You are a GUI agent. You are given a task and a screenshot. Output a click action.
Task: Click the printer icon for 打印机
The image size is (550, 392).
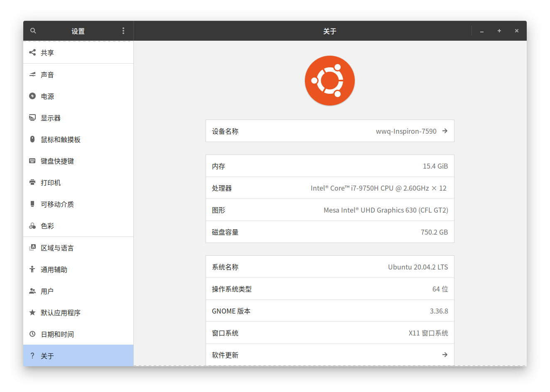(x=32, y=182)
